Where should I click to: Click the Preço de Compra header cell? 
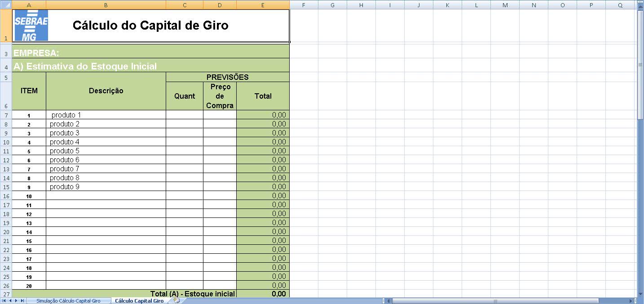coord(220,96)
